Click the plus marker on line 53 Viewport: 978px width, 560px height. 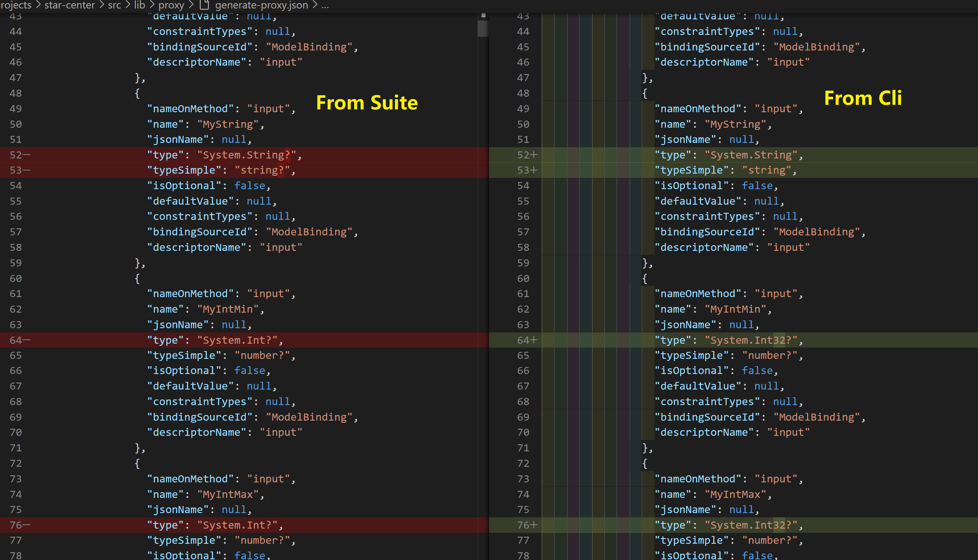533,170
